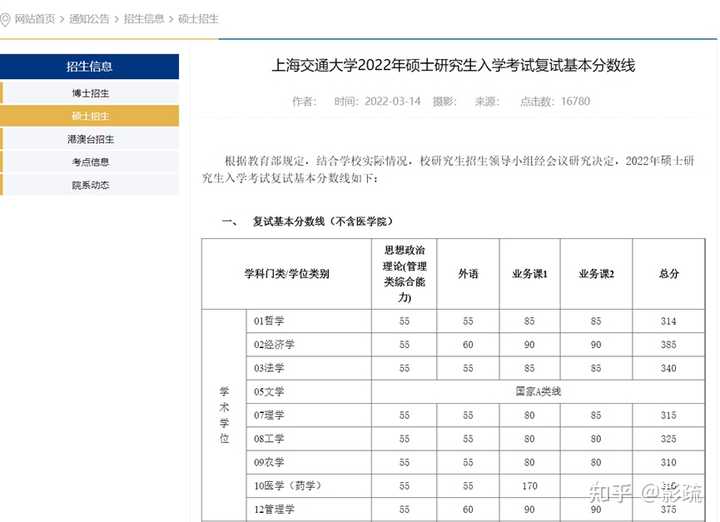The height and width of the screenshot is (522, 720).
Task: Click total score 385 for 02经济学
Action: pyautogui.click(x=669, y=344)
